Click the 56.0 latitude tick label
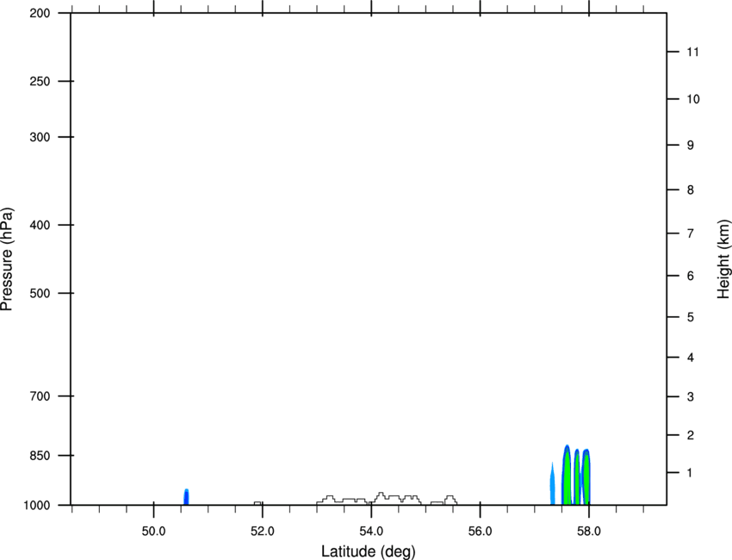This screenshot has width=732, height=560. pos(481,532)
